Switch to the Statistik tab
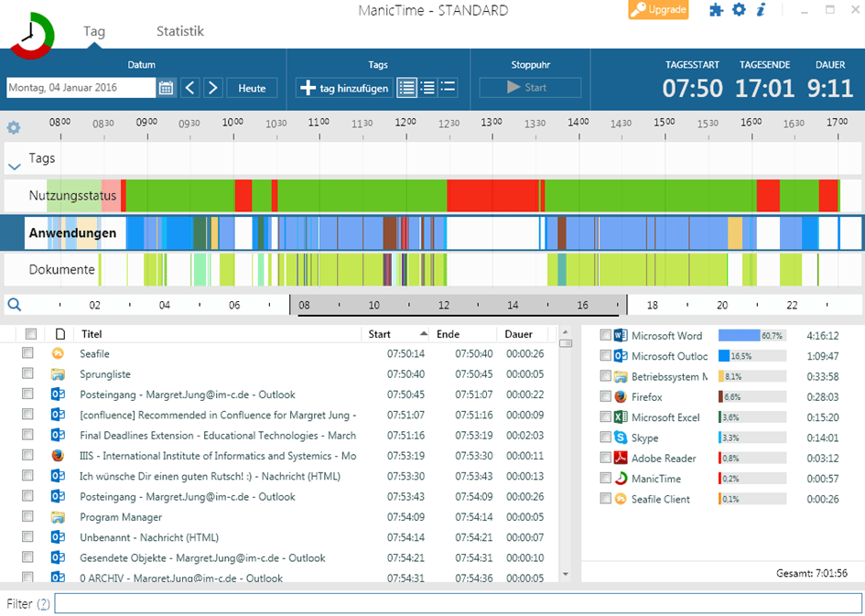Screen dimensions: 865x616 pos(179,31)
